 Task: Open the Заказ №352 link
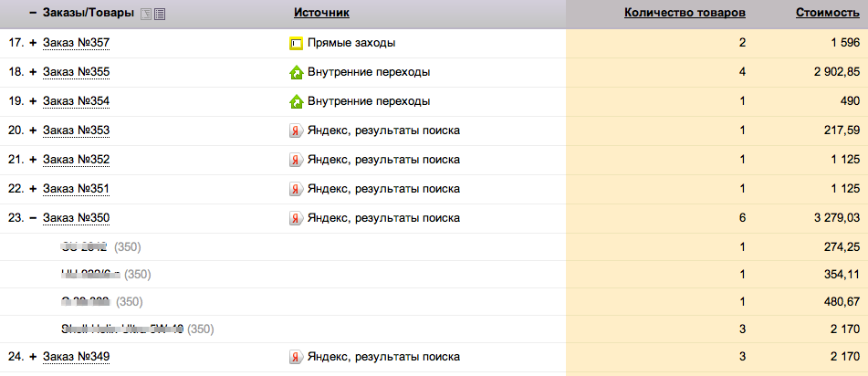coord(77,160)
